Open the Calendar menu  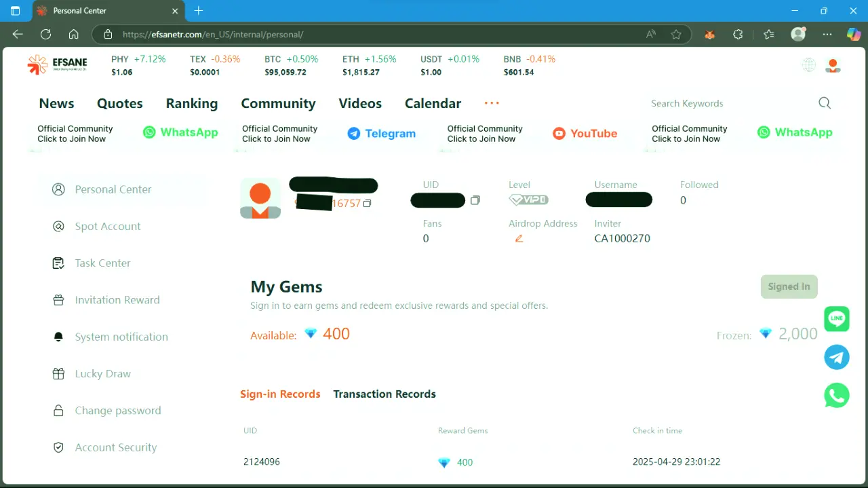tap(433, 103)
